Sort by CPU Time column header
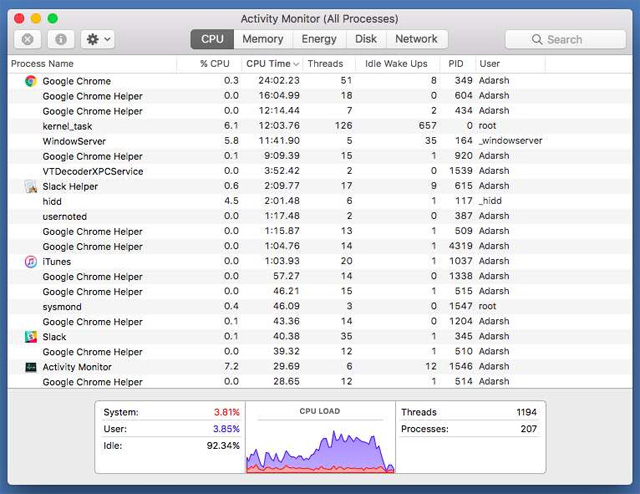 click(270, 64)
